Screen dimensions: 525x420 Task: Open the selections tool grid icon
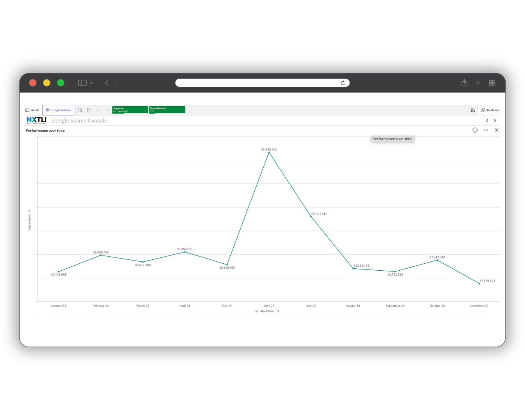(472, 110)
